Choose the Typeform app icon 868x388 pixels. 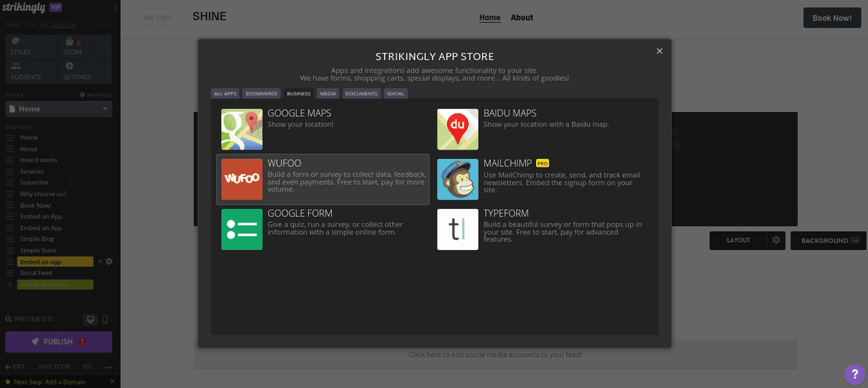click(x=457, y=229)
